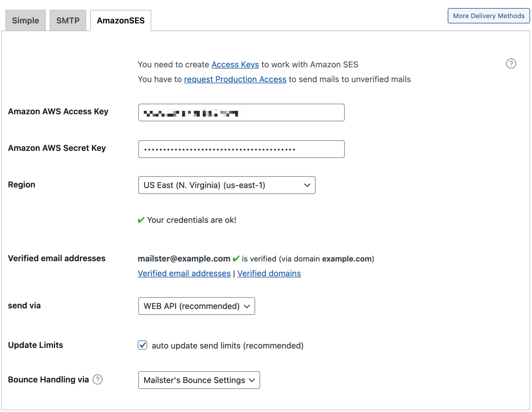Screen dimensions: 532x412
Task: Expand the send via dropdown
Action: click(x=196, y=306)
